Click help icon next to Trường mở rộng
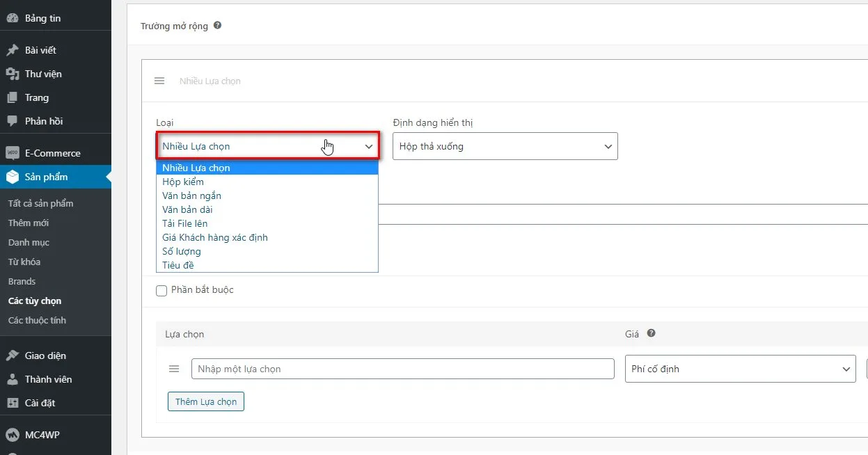 [x=217, y=26]
